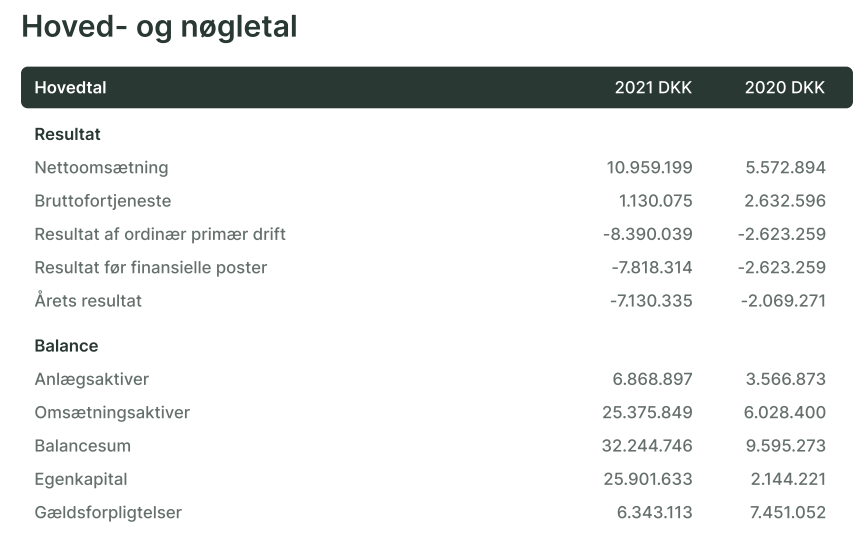Click Resultat af ordinær primær drift
Viewport: 868px width, 541px height.
160,234
